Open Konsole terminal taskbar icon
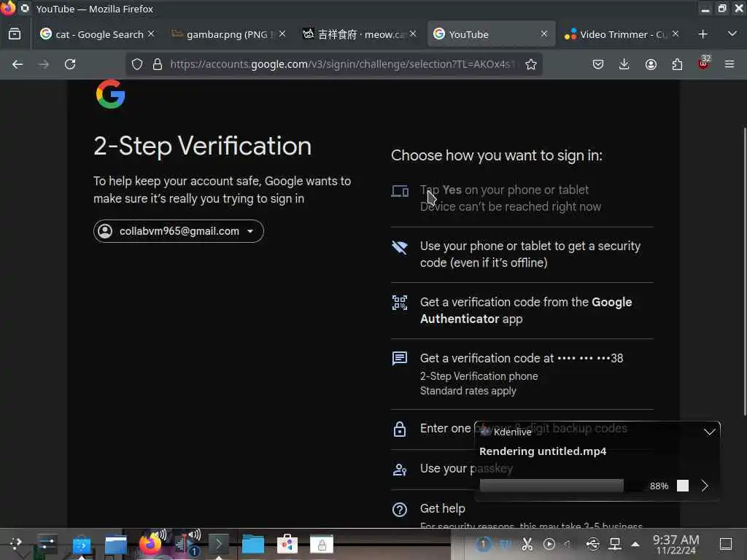This screenshot has width=747, height=560. point(219,544)
